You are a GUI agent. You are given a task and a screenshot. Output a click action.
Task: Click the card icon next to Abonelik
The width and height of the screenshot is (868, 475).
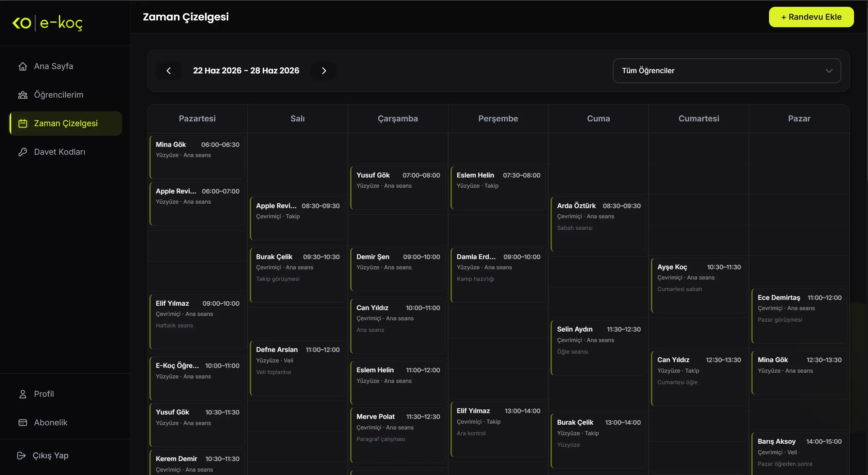(x=23, y=423)
